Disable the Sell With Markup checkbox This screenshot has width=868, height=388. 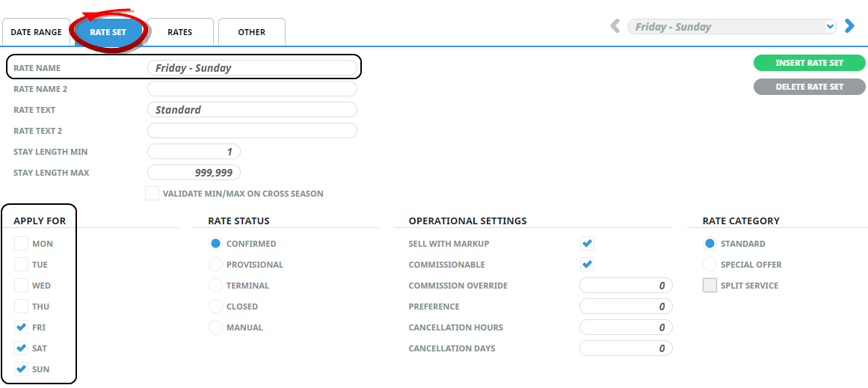coord(587,244)
